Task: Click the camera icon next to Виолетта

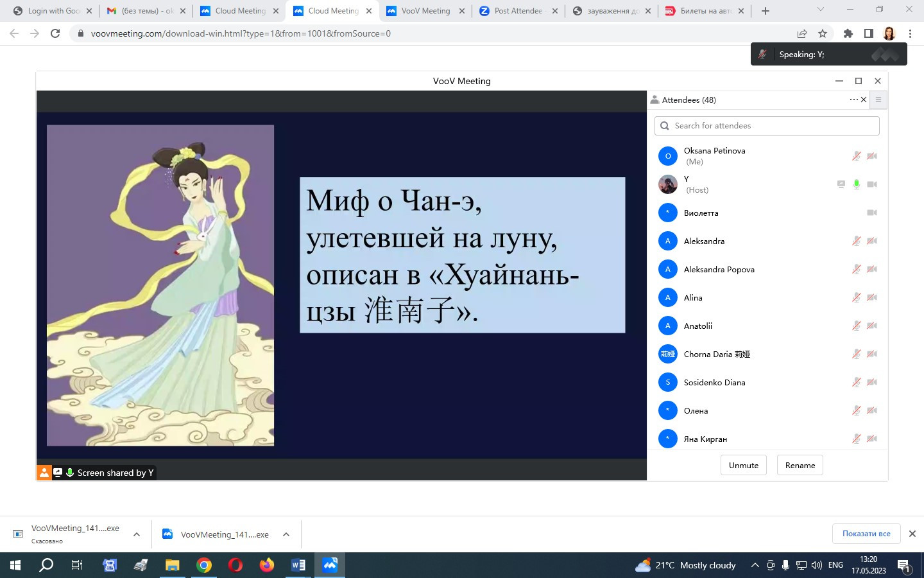Action: (872, 213)
